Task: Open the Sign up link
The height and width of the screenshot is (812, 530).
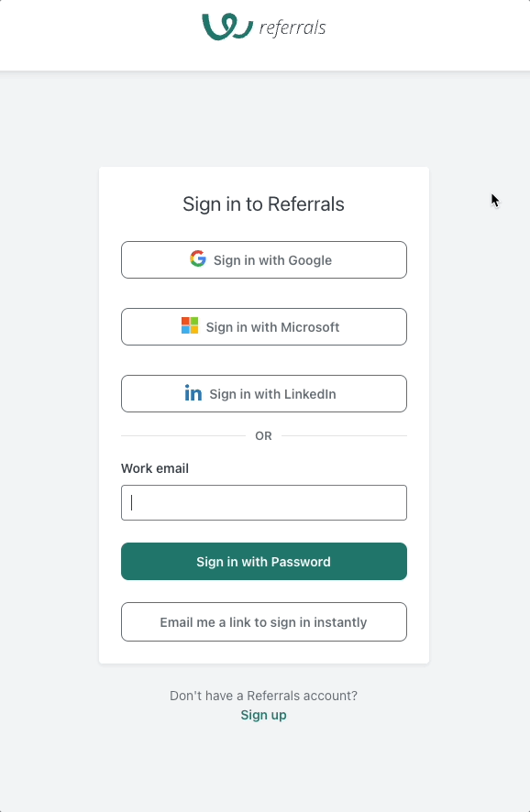Action: click(x=263, y=715)
